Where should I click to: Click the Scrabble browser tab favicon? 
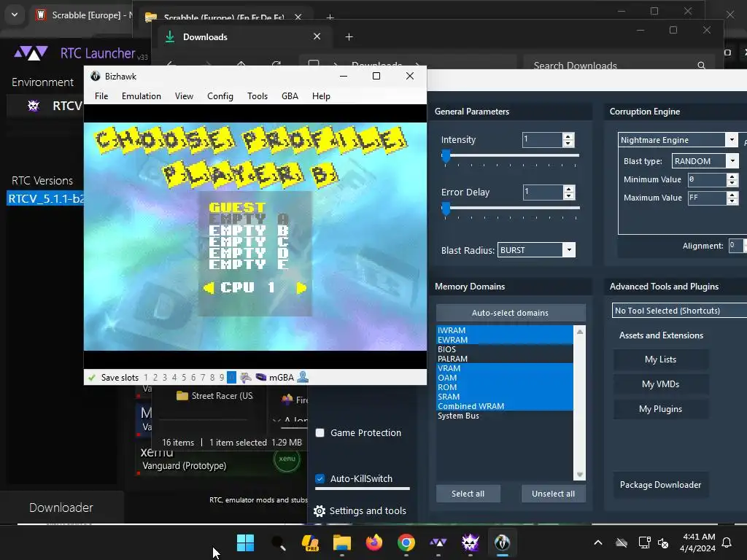41,15
